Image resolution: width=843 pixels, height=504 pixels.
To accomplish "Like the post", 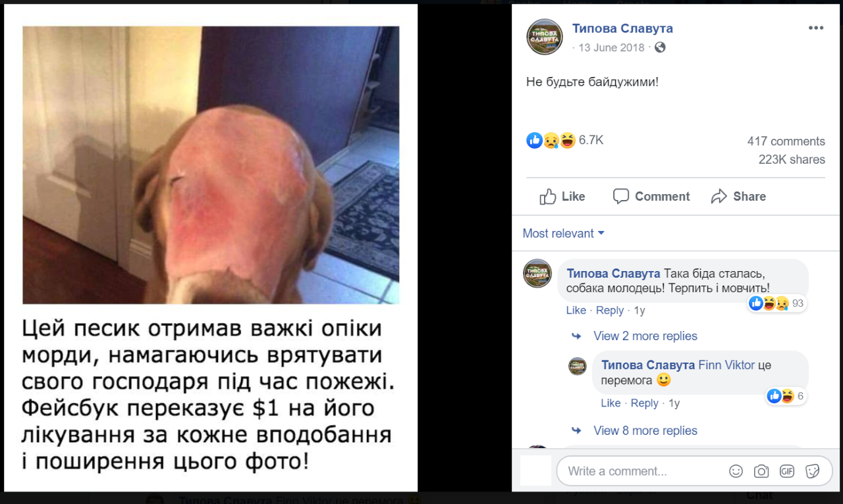I will coord(562,196).
